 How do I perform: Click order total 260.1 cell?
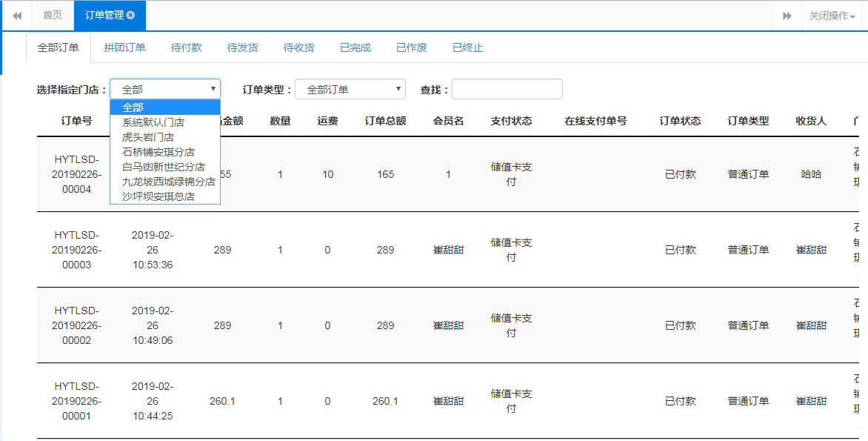click(x=385, y=400)
